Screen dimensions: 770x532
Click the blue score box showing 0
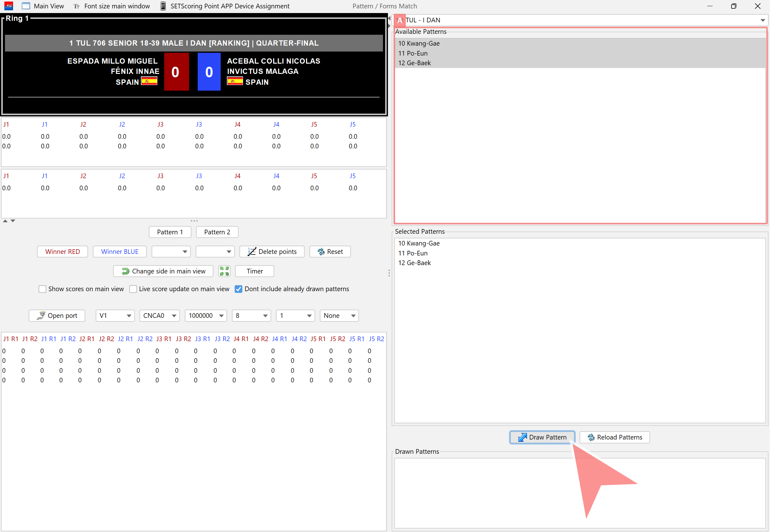(x=209, y=72)
